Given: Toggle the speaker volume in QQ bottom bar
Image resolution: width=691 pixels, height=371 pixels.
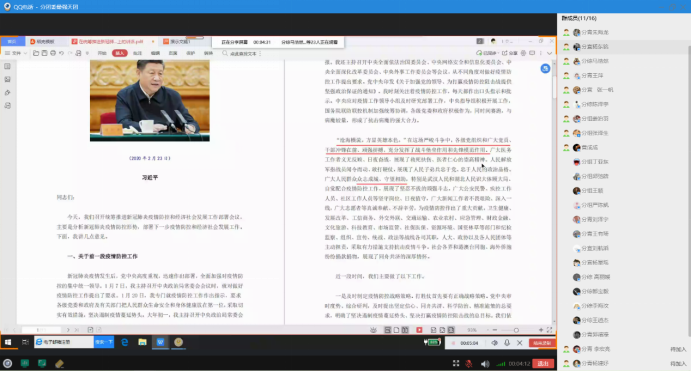Looking at the screenshot, I should tap(485, 364).
